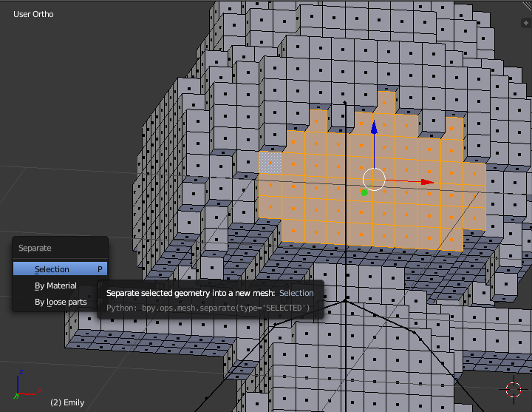Click the dotted active face in selection
This screenshot has height=412, width=532.
point(270,163)
